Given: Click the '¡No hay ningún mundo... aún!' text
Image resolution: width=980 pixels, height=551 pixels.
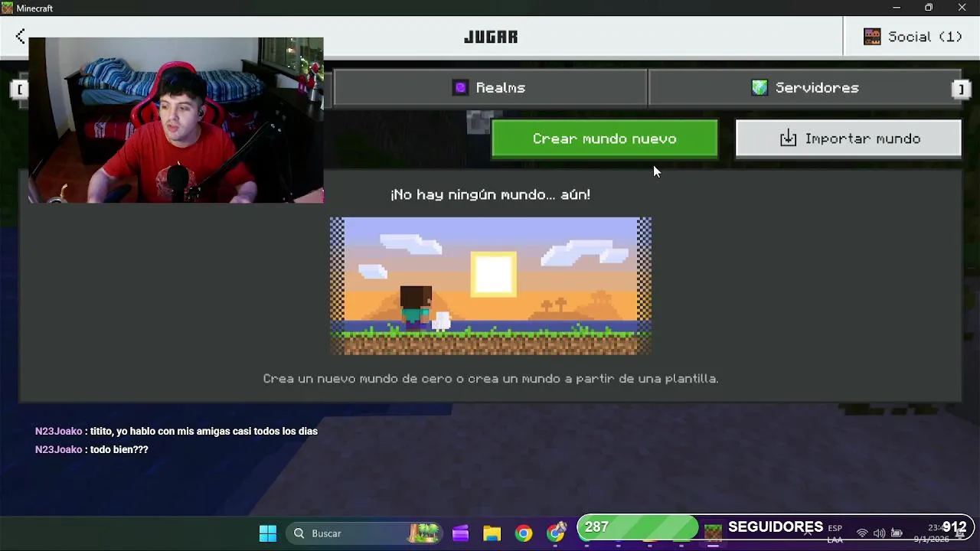Looking at the screenshot, I should click(490, 194).
